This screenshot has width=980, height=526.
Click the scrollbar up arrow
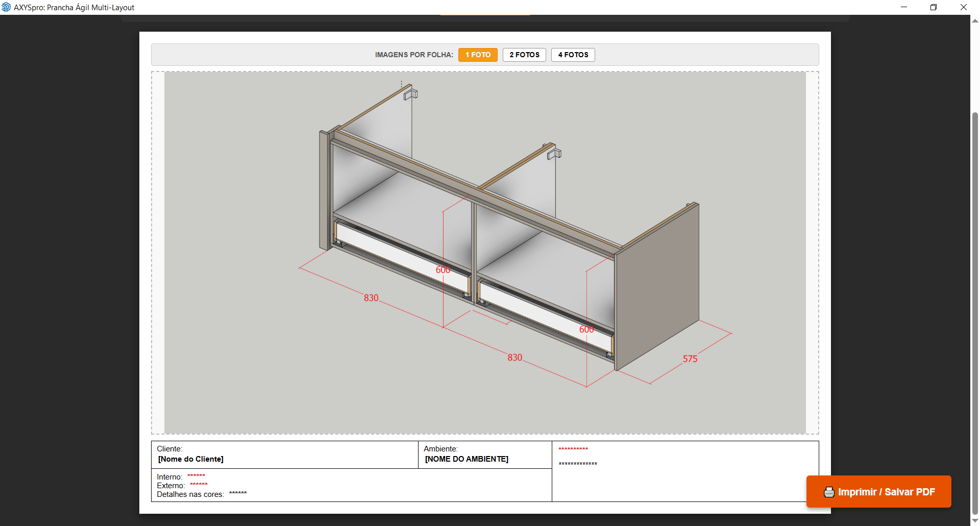pyautogui.click(x=975, y=21)
